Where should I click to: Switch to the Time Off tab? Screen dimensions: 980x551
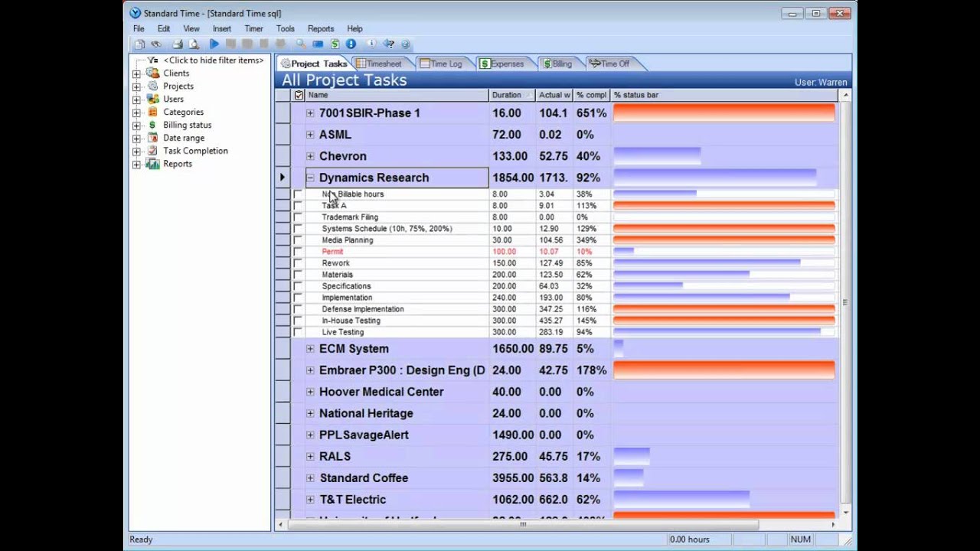coord(613,64)
